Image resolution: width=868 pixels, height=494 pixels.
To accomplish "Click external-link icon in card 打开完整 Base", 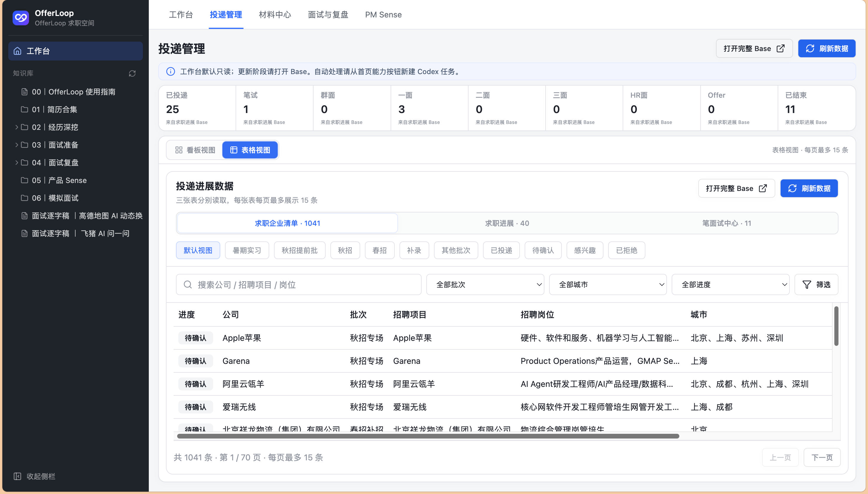I will tap(763, 188).
